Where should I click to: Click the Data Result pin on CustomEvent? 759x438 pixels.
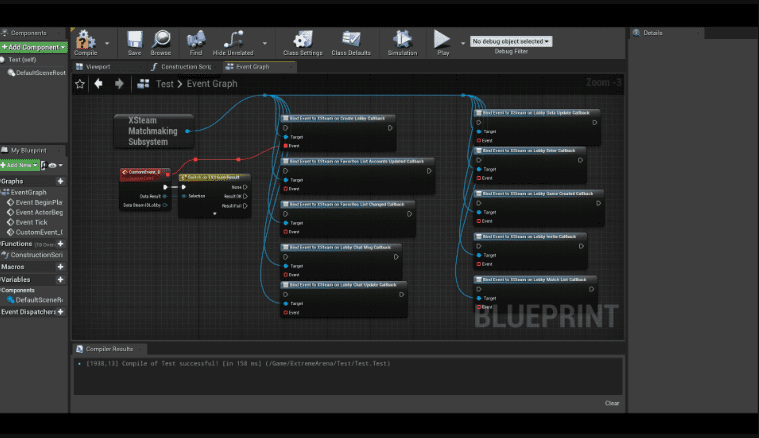[165, 196]
